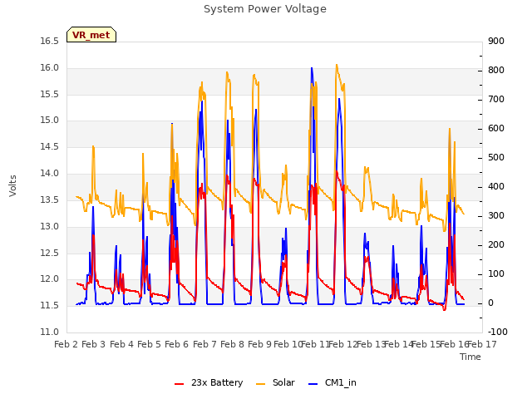The width and height of the screenshot is (532, 399).
Task: Toggle the 23x Battery legend entry
Action: click(x=209, y=382)
